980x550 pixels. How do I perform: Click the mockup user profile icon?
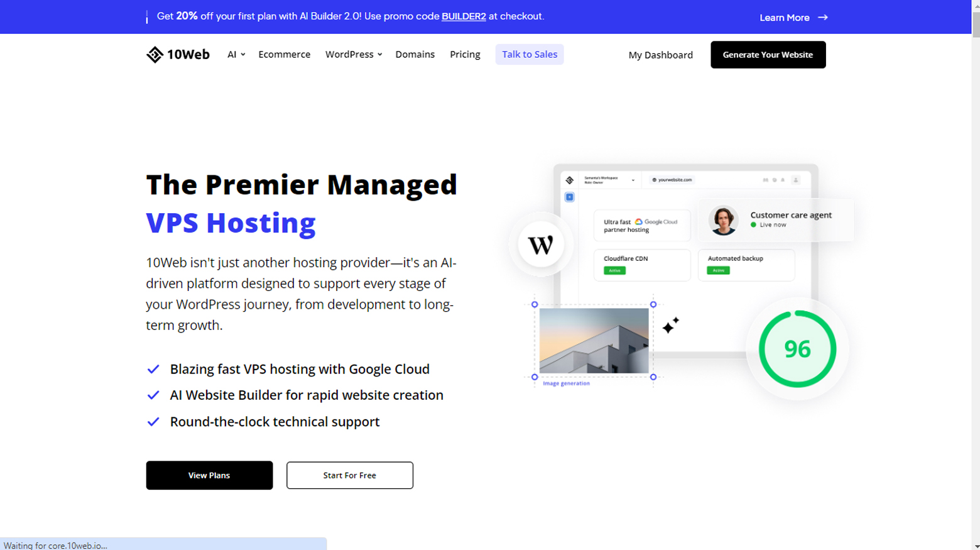[796, 180]
